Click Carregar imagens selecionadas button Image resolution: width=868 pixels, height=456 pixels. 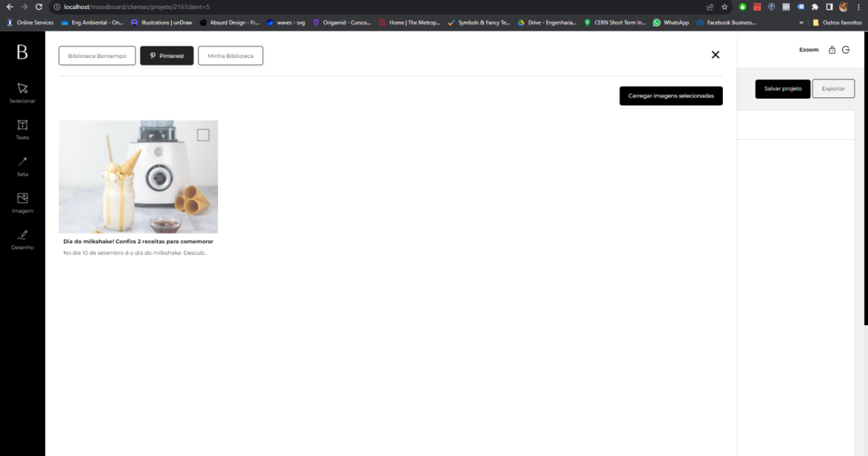point(670,96)
